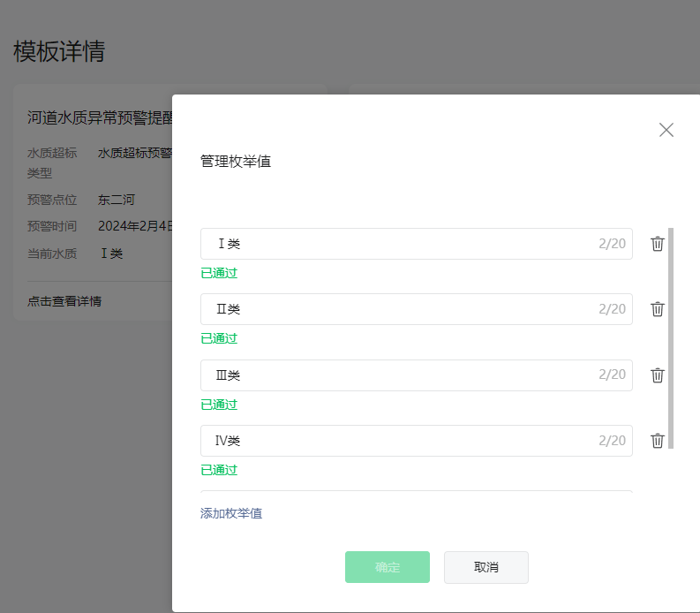
Task: Delete the Ⅰ类 enum value
Action: click(x=657, y=244)
